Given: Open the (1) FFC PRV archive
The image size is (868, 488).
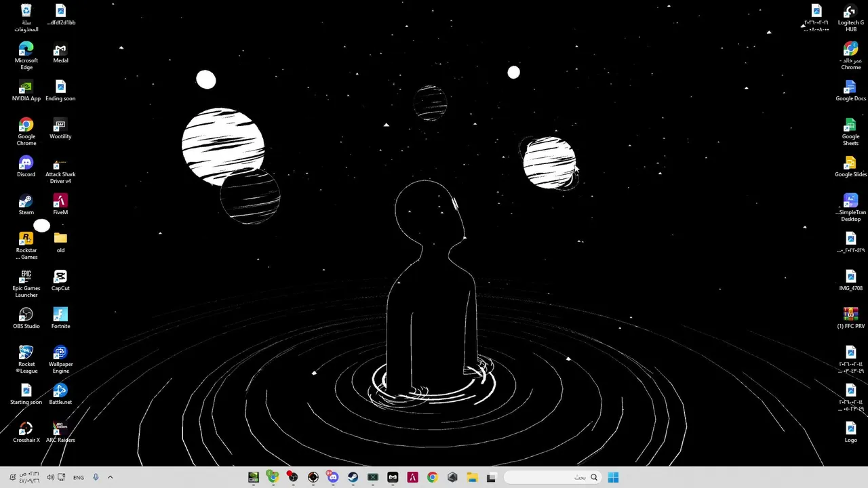Looking at the screenshot, I should 850,319.
